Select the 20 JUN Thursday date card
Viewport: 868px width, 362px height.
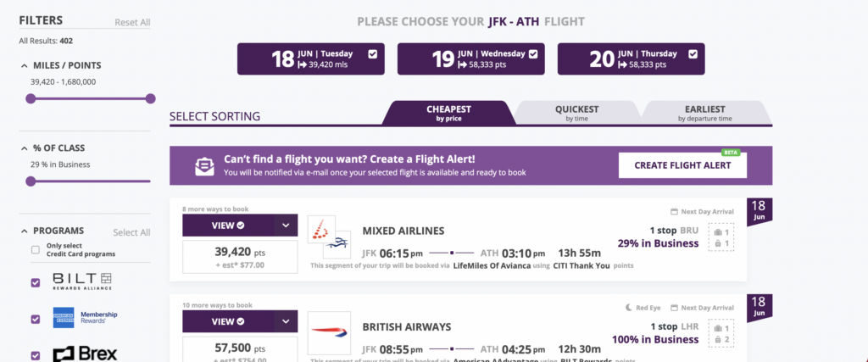coord(631,58)
